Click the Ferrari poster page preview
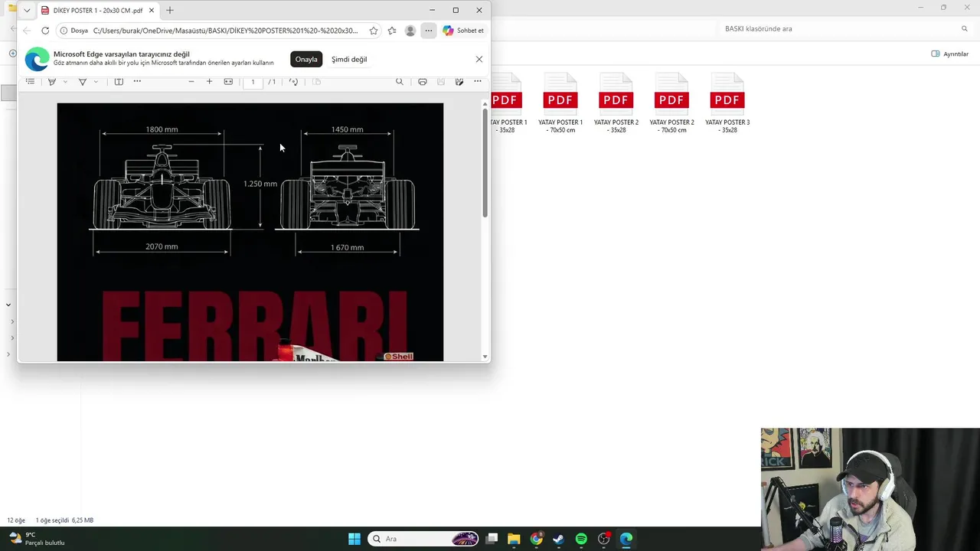Viewport: 980px width, 551px height. coord(250,232)
